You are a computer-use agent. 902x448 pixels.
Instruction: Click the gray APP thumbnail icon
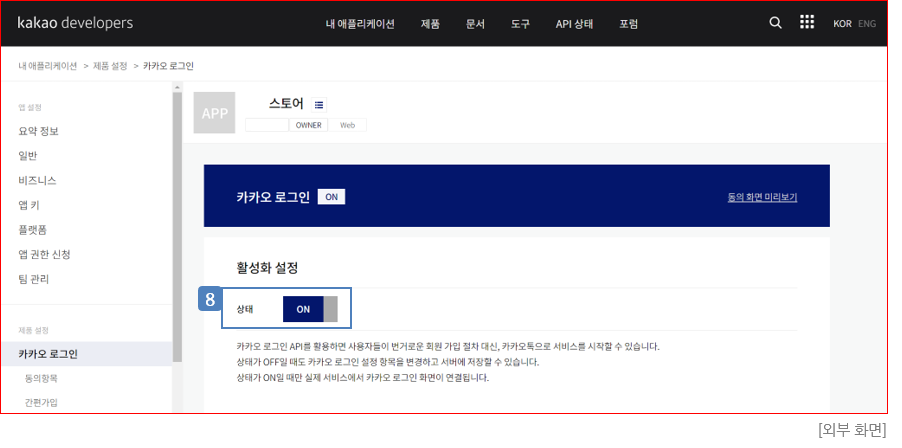coord(215,113)
